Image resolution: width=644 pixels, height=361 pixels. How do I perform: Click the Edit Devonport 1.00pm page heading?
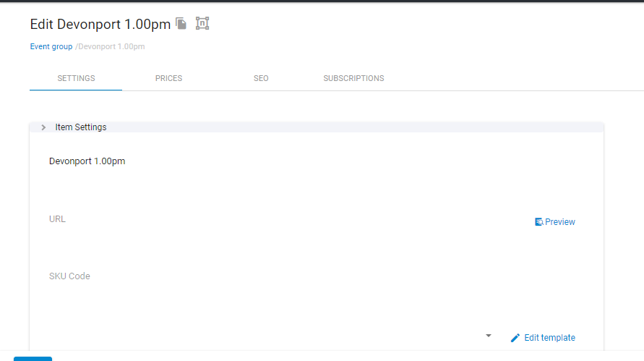(x=100, y=24)
